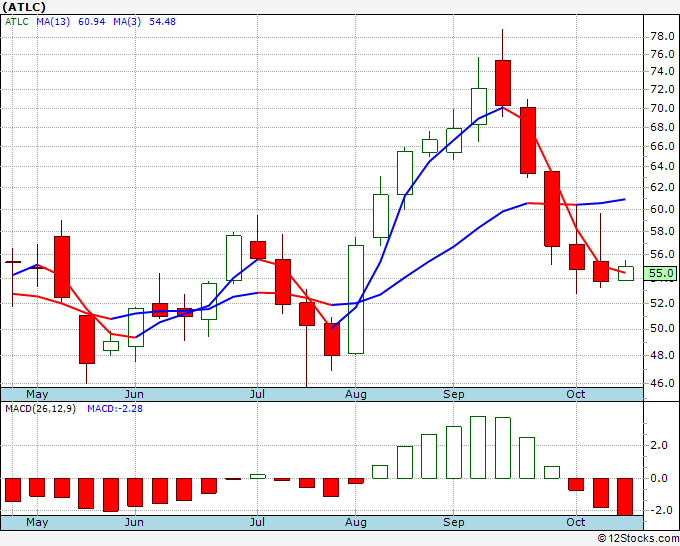Screen dimensions: 680x546
Task: Click the 54.48 moving average value
Action: pyautogui.click(x=162, y=22)
